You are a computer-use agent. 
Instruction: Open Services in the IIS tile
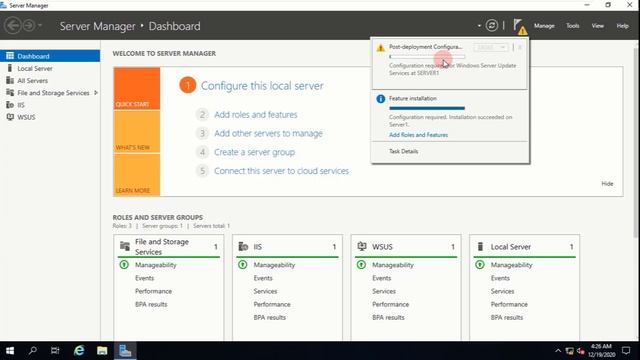click(265, 291)
